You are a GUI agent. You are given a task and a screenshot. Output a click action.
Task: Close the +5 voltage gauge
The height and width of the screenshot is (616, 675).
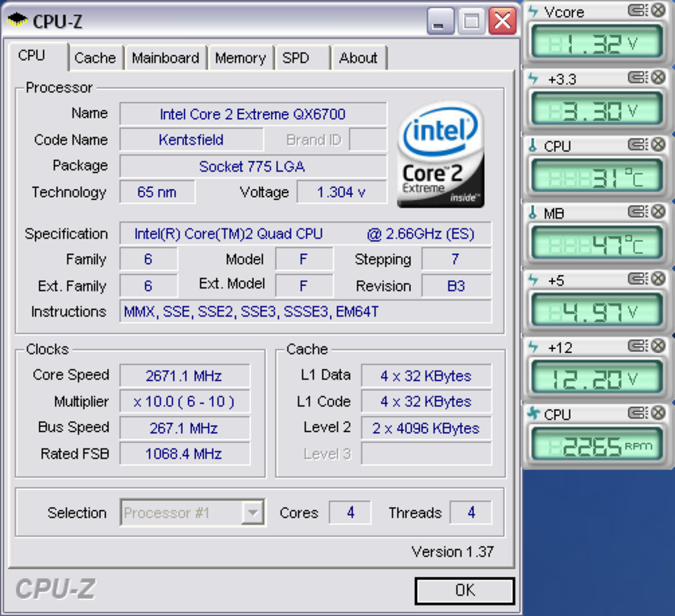pos(658,278)
